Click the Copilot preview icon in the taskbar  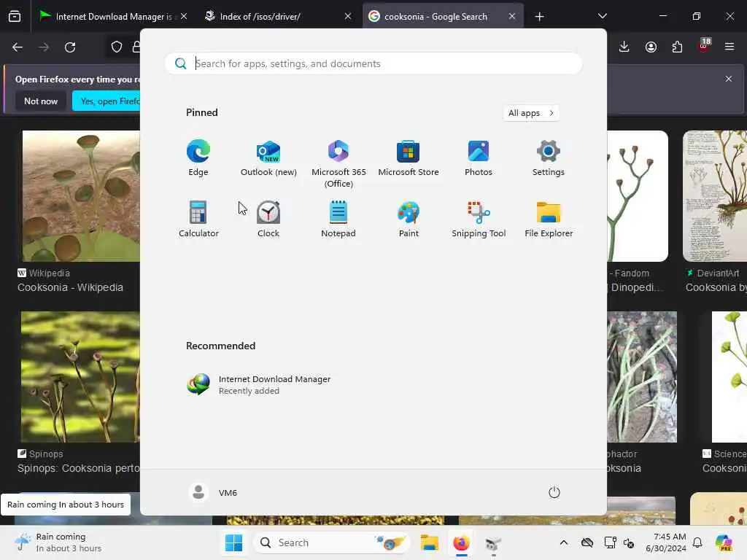tap(724, 542)
